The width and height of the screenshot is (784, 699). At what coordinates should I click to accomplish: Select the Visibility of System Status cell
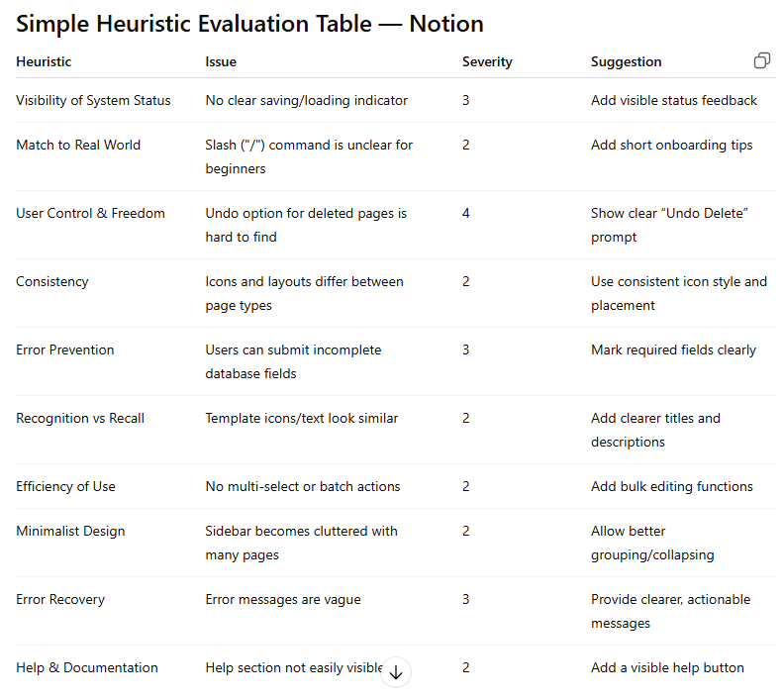(93, 100)
